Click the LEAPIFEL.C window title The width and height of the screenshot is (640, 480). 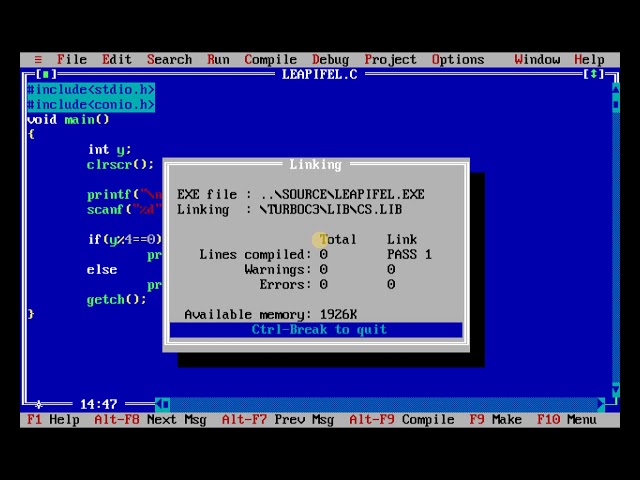tap(319, 74)
